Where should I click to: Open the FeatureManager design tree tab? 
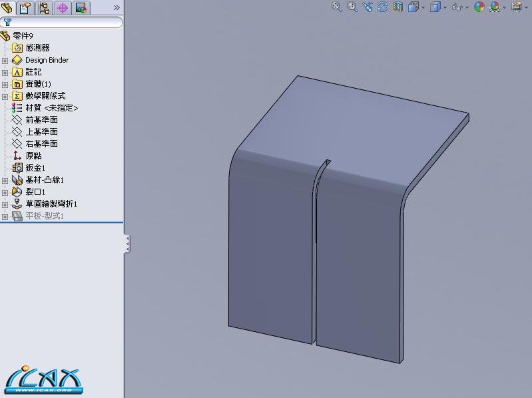click(x=7, y=7)
